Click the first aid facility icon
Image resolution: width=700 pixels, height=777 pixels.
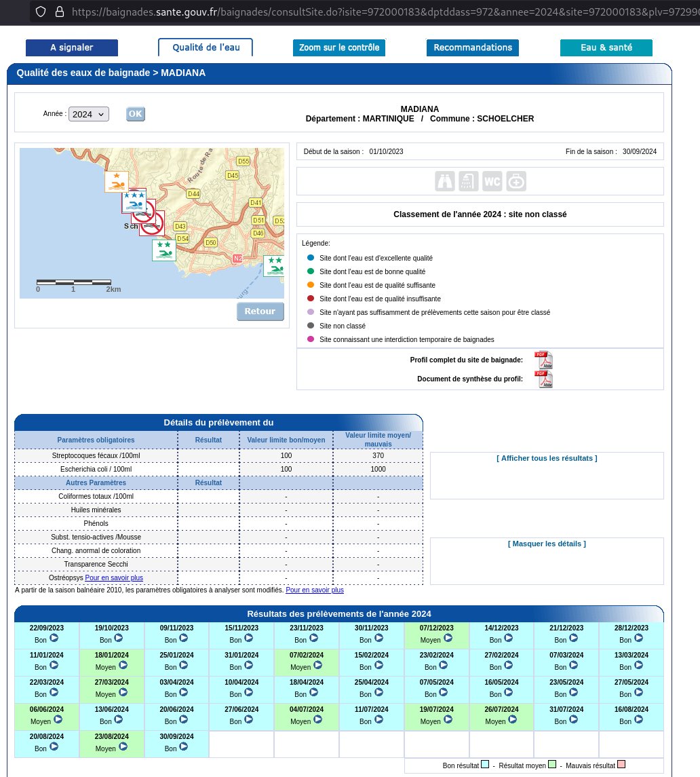[x=516, y=181]
